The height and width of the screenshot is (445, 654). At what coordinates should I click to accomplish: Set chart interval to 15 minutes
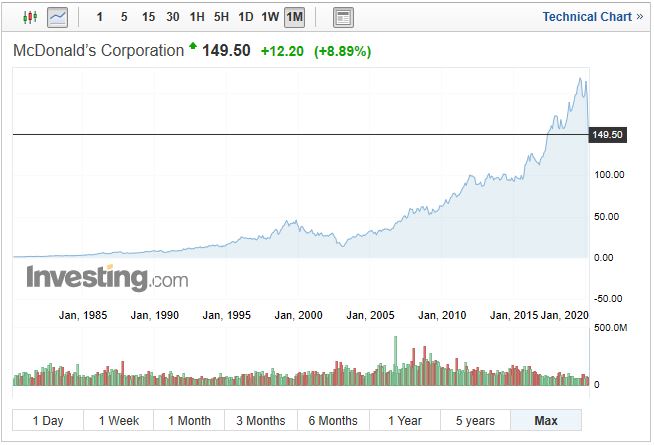pyautogui.click(x=148, y=17)
